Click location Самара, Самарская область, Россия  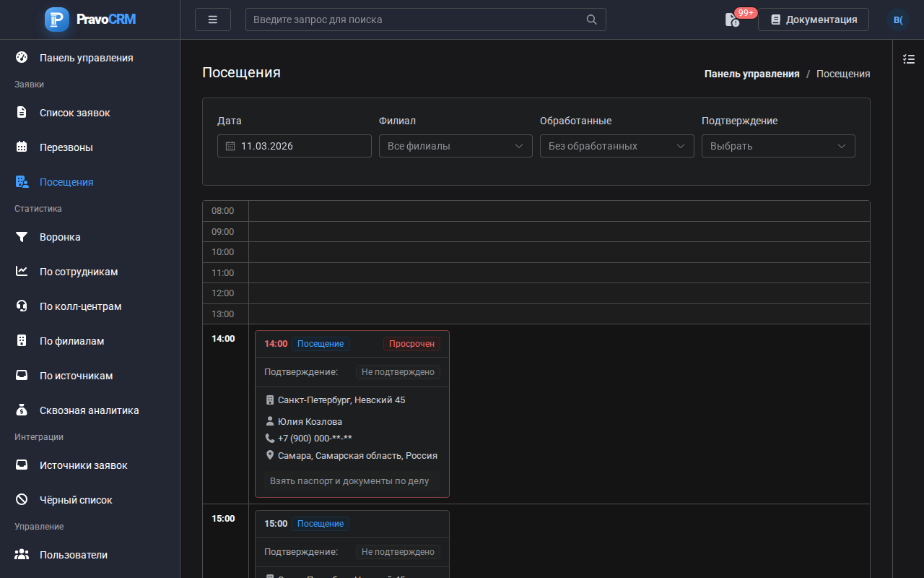point(357,456)
